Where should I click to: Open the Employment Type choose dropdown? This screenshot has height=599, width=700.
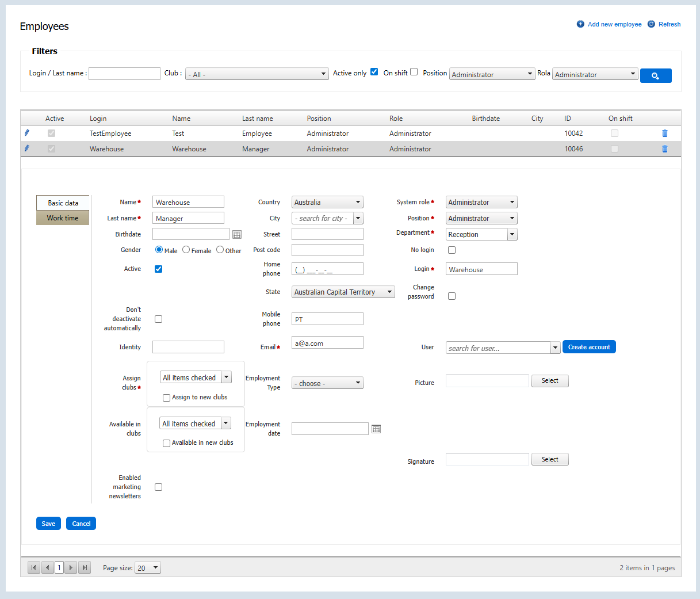[x=327, y=383]
